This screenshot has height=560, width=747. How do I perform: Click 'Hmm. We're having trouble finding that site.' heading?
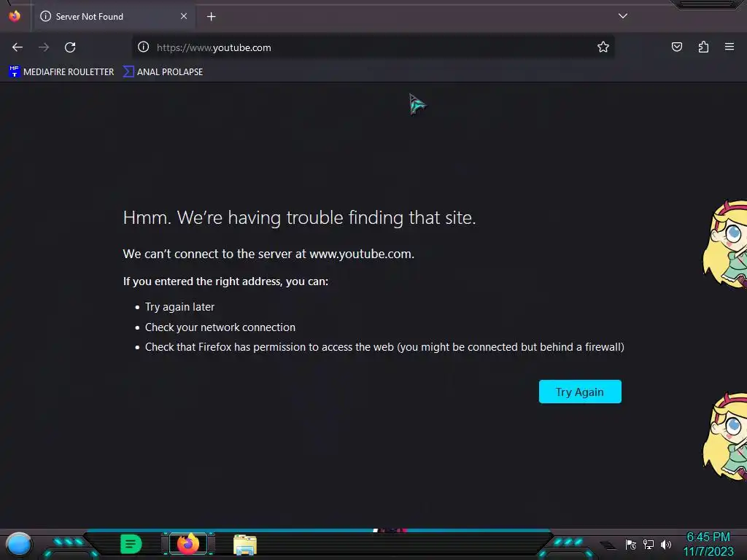(x=299, y=217)
